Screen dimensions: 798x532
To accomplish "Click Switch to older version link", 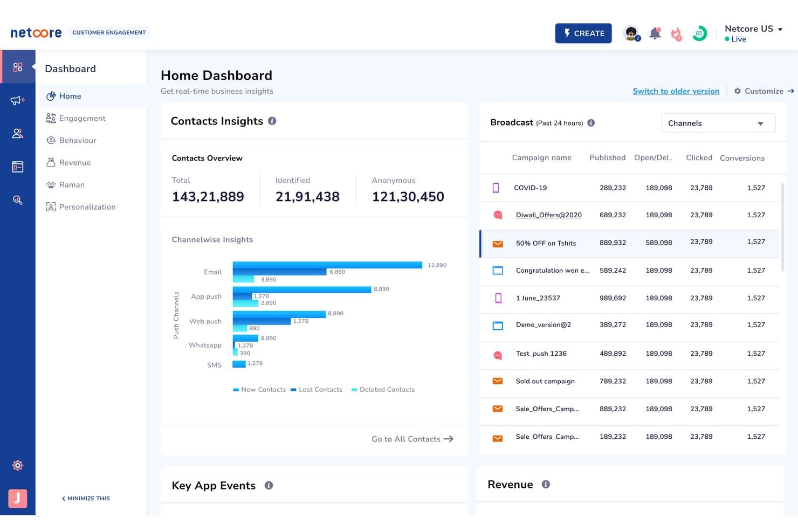I will tap(676, 91).
